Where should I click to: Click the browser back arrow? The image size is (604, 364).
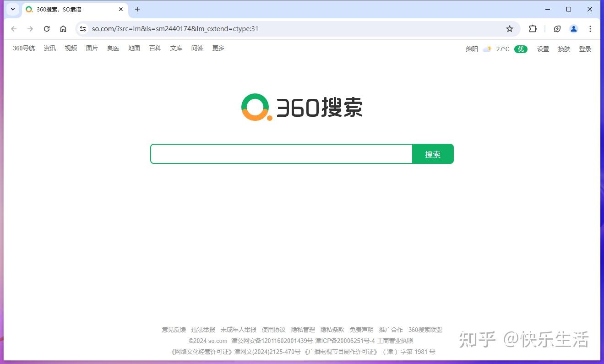(x=14, y=29)
